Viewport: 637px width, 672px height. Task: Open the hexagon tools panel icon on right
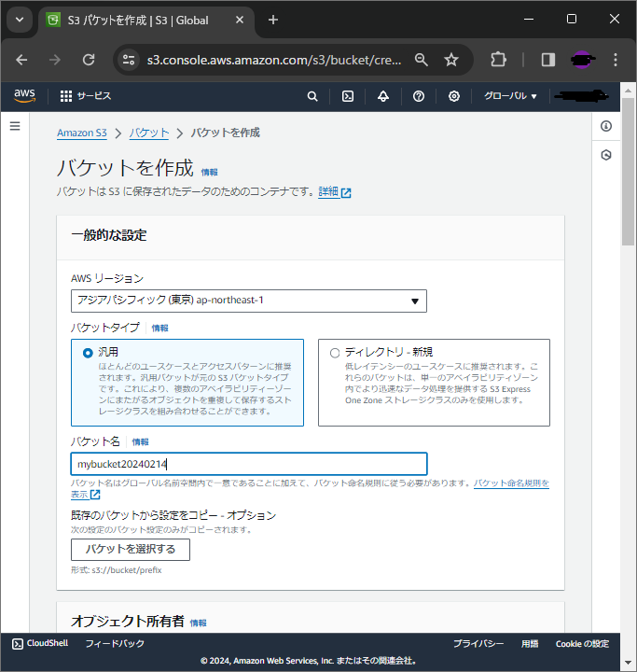pos(605,155)
